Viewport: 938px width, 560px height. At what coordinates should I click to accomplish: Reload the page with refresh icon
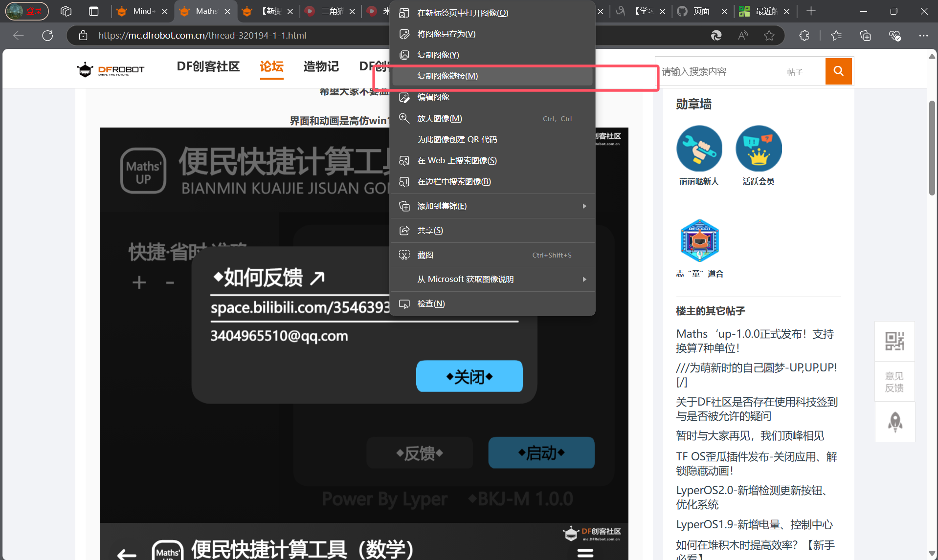[x=47, y=35]
